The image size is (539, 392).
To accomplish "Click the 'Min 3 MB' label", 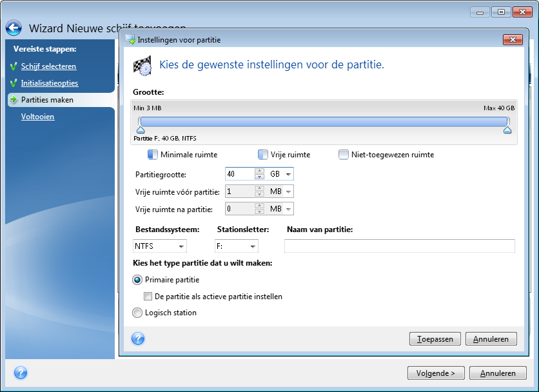I will (x=148, y=108).
